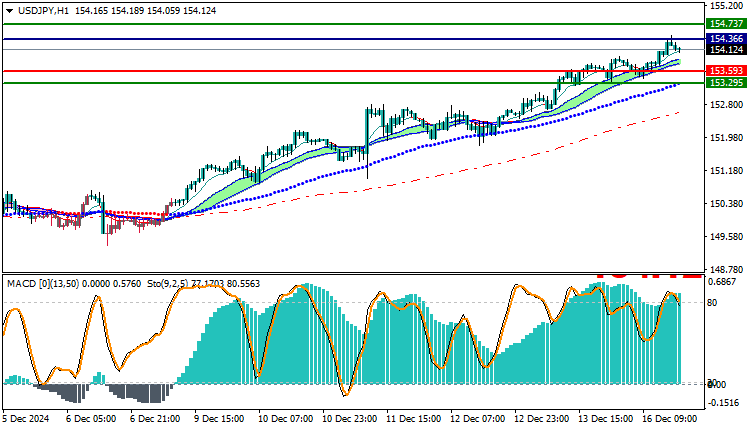Open the USDJPY chart dropdown triangle
Viewport: 750px width, 430px height.
[10, 11]
